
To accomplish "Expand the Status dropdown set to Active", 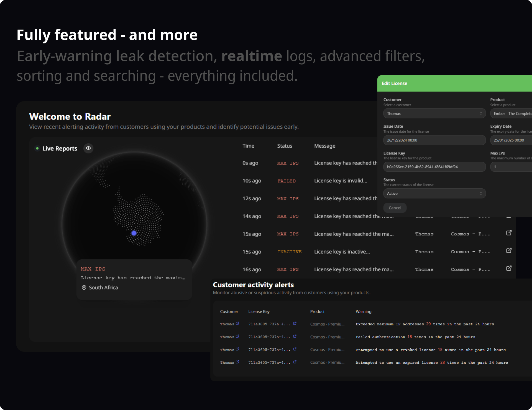I will coord(434,193).
